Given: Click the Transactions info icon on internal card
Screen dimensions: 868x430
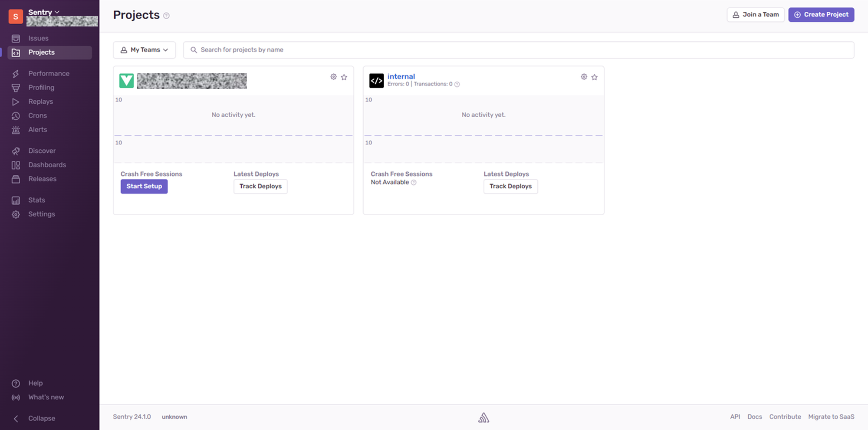Looking at the screenshot, I should 457,85.
